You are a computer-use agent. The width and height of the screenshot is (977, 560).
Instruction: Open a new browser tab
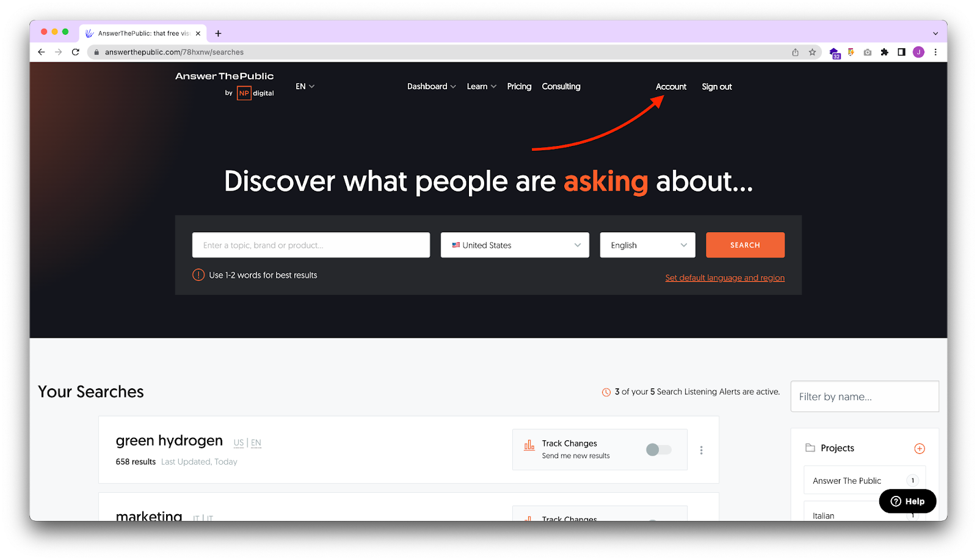coord(218,34)
